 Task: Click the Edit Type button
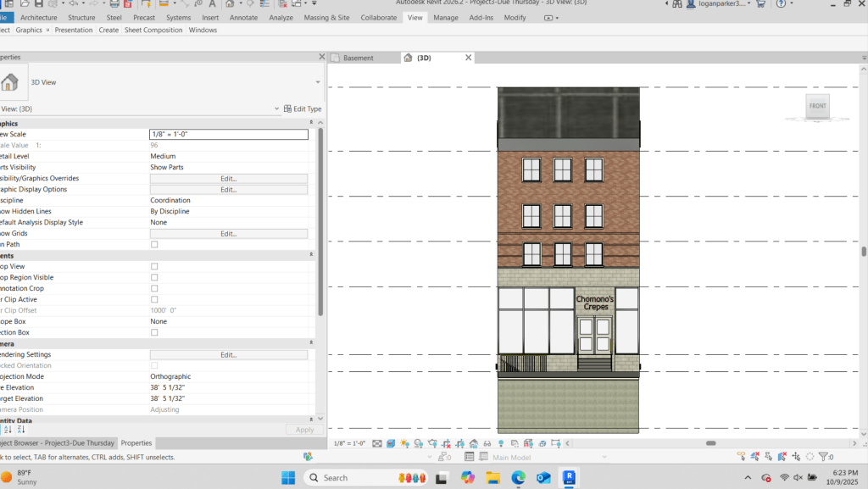(x=303, y=108)
